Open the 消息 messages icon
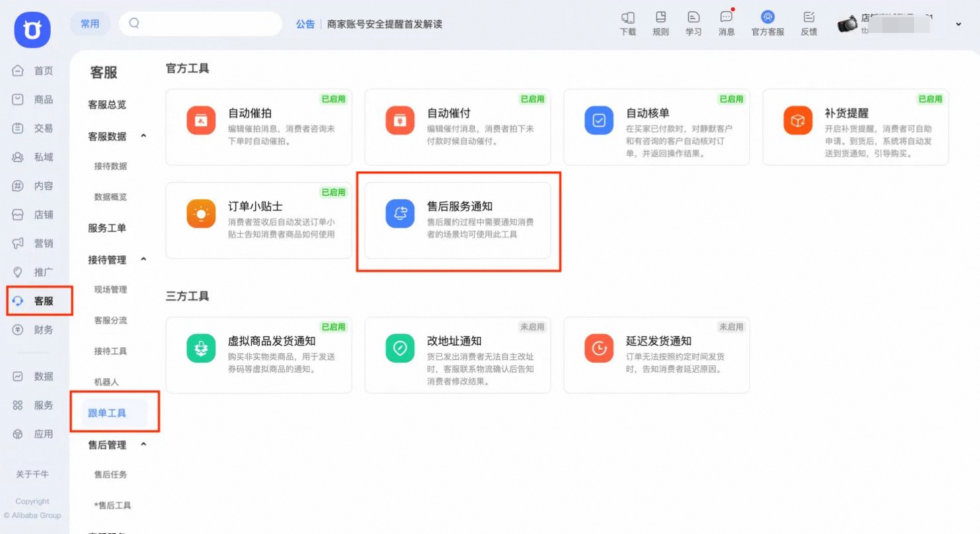Image resolution: width=980 pixels, height=534 pixels. coord(726,18)
